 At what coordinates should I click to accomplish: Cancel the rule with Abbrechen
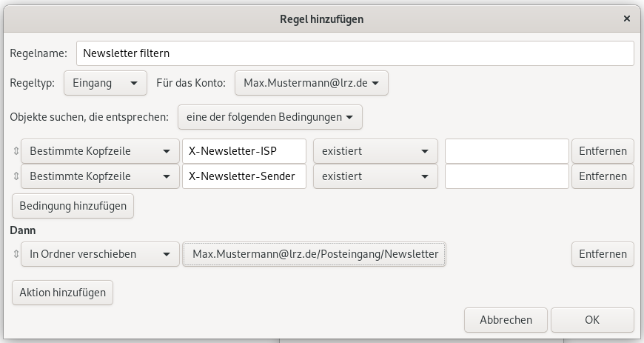506,320
